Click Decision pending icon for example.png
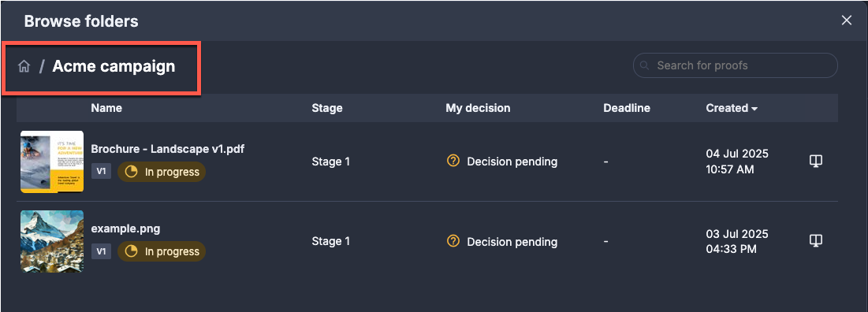This screenshot has width=868, height=312. [x=453, y=241]
